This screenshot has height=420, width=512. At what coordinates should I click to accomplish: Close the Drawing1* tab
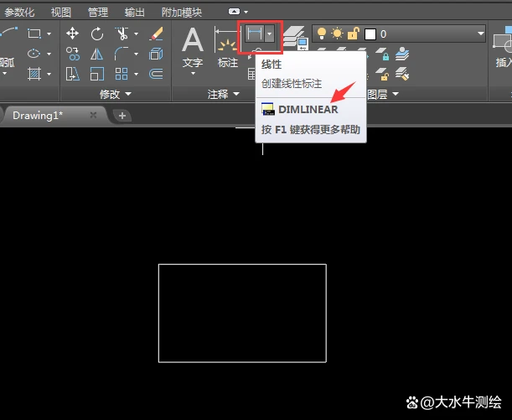point(93,115)
